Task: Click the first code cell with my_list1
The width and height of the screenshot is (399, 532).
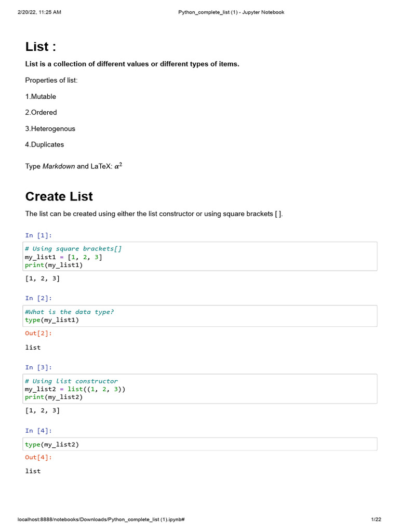Action: click(x=200, y=257)
